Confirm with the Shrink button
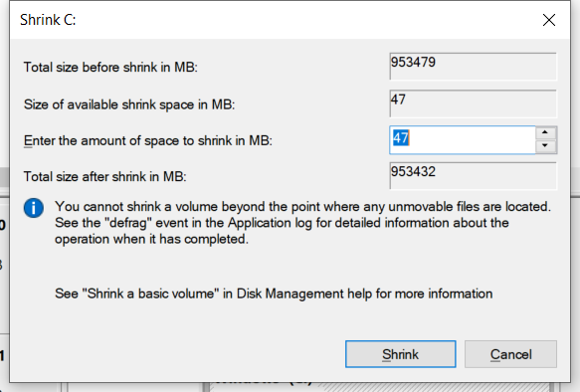Screen dimensions: 580x392 [x=400, y=354]
